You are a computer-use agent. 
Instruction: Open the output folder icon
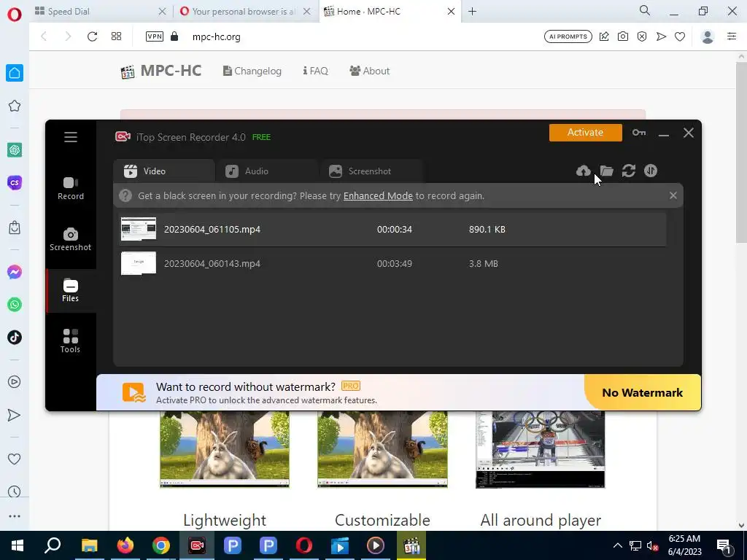tap(606, 171)
